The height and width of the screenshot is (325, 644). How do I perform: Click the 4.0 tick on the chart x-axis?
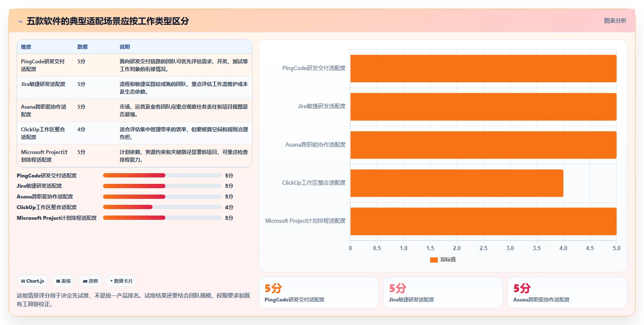[x=563, y=248]
